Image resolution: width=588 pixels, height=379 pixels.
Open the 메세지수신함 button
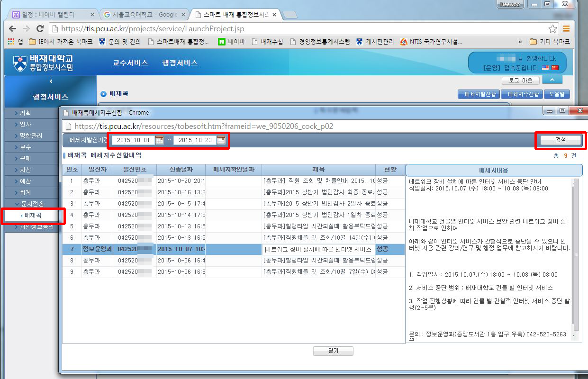pyautogui.click(x=522, y=94)
